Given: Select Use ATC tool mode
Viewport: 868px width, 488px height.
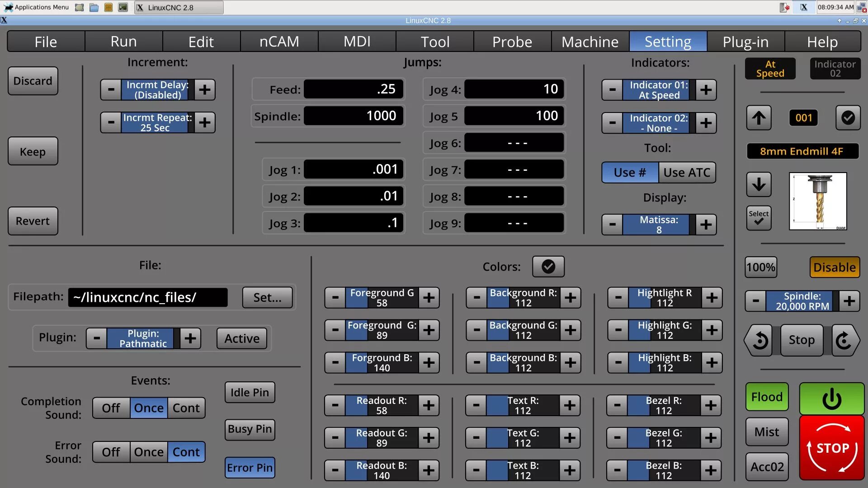Looking at the screenshot, I should 687,173.
